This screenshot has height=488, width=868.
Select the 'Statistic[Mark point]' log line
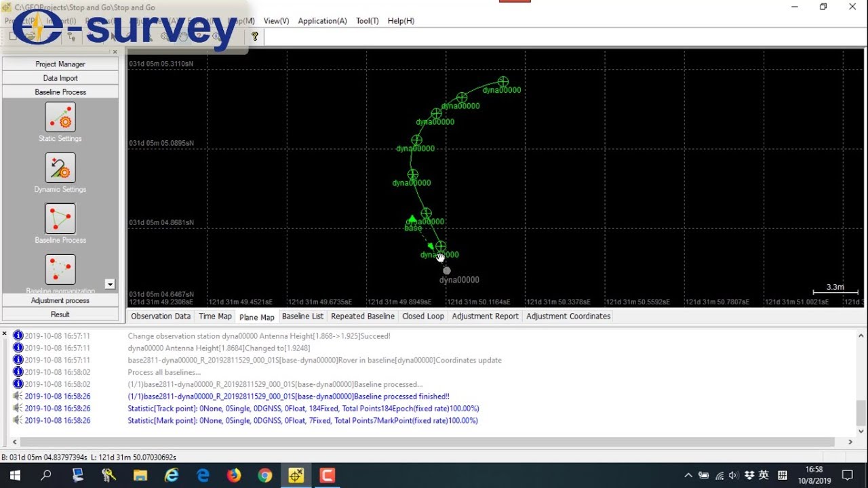(302, 421)
